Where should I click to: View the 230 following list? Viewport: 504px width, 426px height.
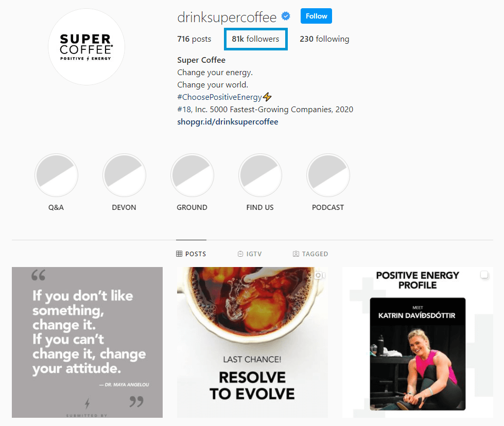pos(324,39)
